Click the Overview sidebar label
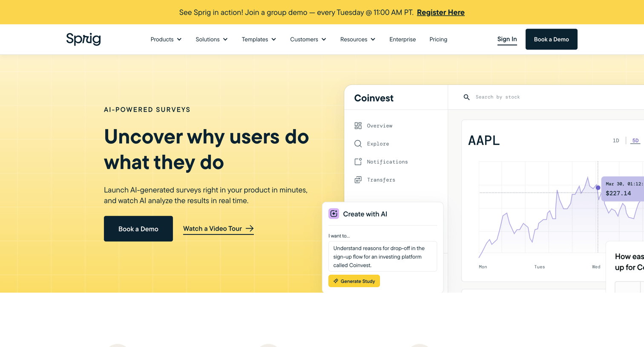The width and height of the screenshot is (644, 347). [379, 126]
